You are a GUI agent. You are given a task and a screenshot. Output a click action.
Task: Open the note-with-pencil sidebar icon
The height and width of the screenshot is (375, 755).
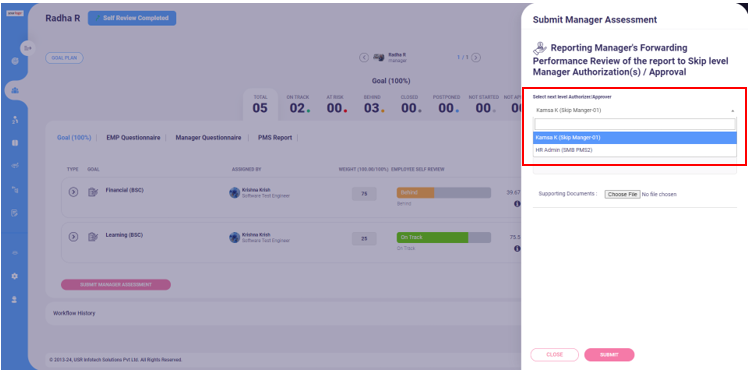tap(15, 213)
